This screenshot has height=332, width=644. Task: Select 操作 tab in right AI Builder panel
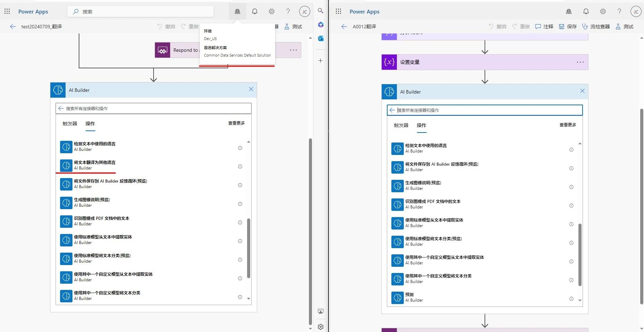[x=421, y=125]
